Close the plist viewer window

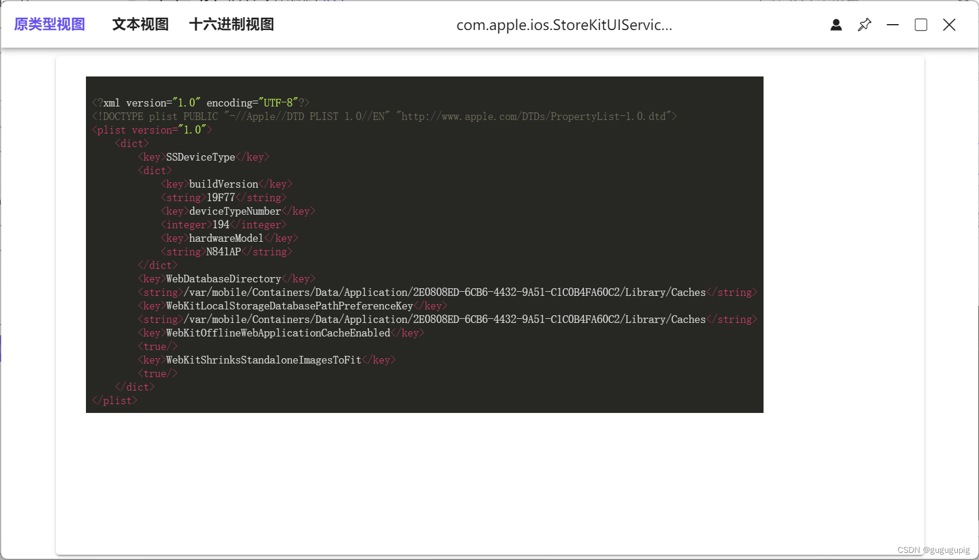[x=949, y=25]
